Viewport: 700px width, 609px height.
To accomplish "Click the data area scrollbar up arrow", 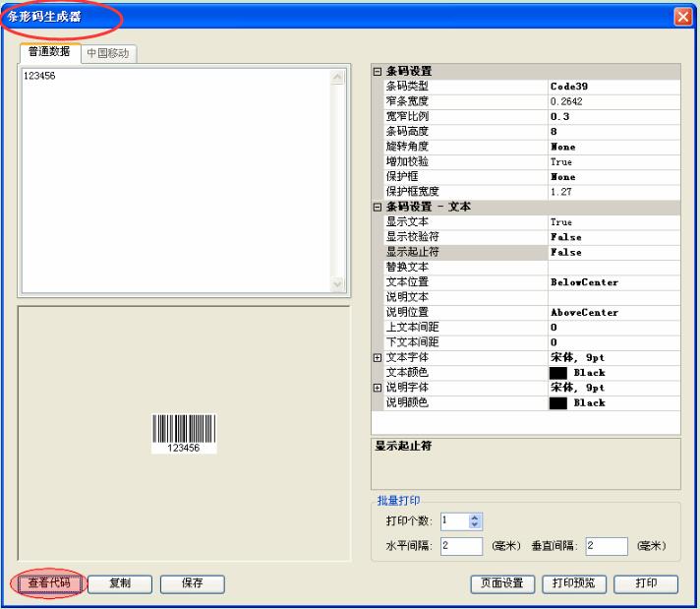I will [x=337, y=78].
